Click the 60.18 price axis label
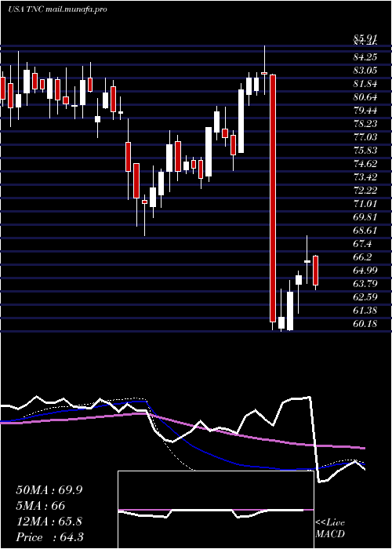The width and height of the screenshot is (392, 549). 365,323
